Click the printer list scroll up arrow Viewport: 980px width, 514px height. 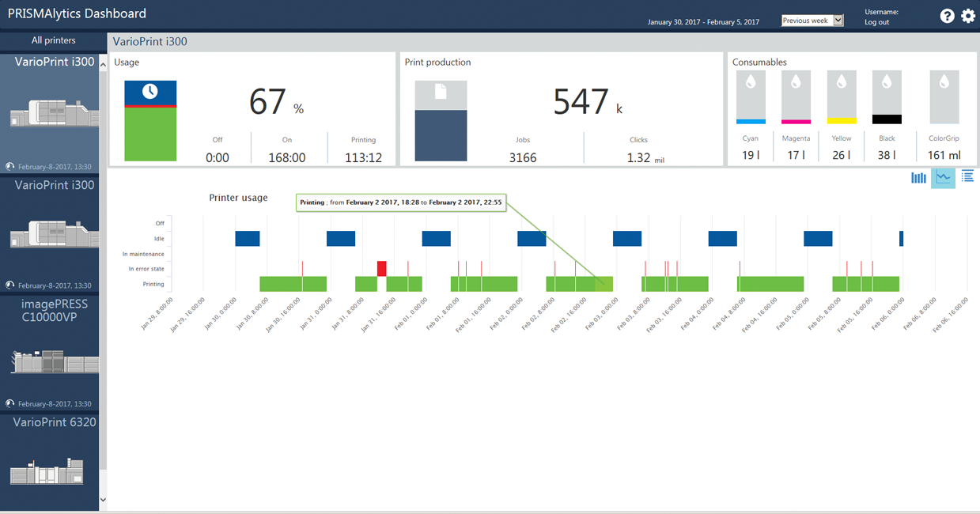point(103,66)
